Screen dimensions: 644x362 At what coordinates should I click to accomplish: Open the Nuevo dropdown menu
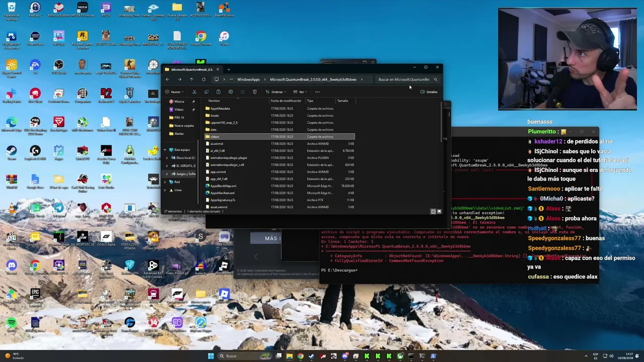coord(175,92)
